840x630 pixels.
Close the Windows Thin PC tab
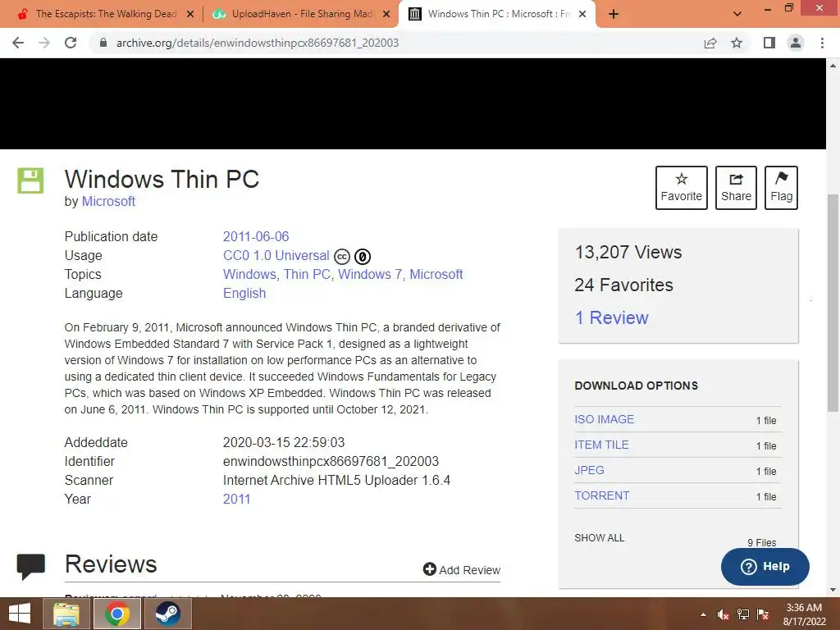coord(582,14)
